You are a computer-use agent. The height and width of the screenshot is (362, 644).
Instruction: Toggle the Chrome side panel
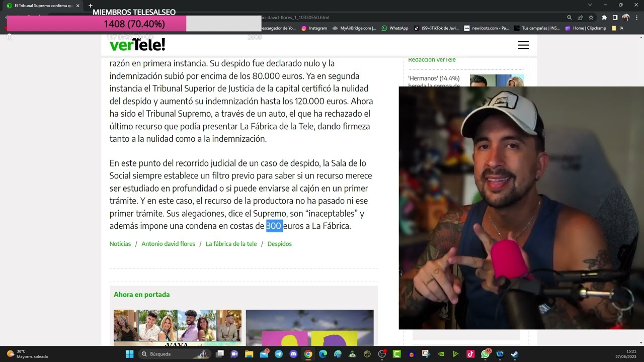[x=615, y=17]
